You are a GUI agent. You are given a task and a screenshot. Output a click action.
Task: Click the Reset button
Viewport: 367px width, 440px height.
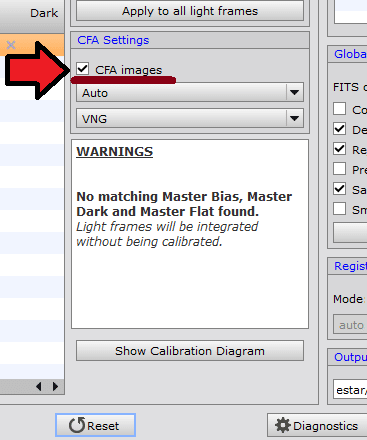pyautogui.click(x=95, y=425)
